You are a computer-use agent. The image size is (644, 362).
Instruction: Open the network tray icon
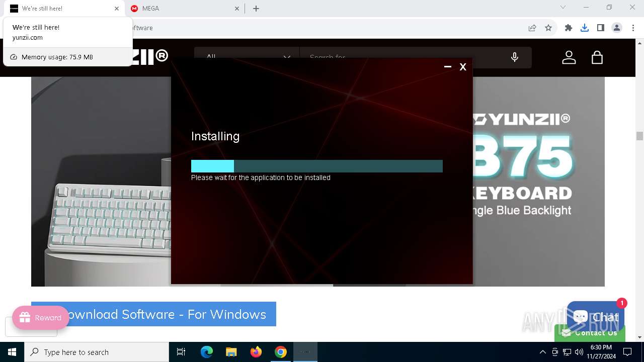point(567,352)
